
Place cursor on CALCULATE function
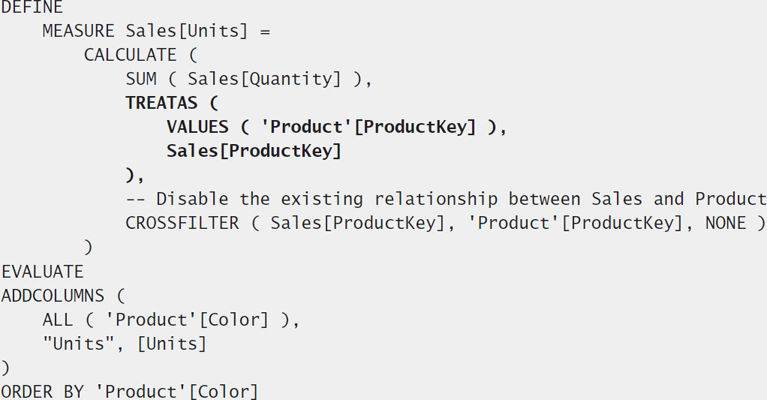(x=130, y=55)
